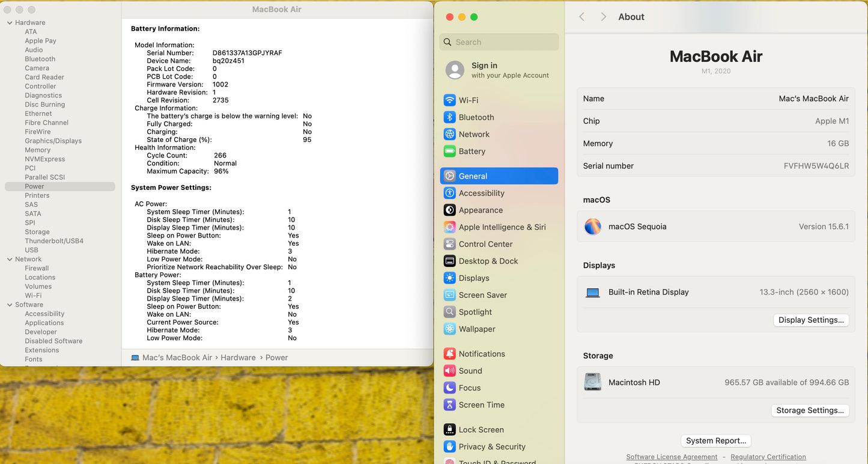Select the Privacy & Security icon
This screenshot has height=464, width=868.
click(x=449, y=447)
